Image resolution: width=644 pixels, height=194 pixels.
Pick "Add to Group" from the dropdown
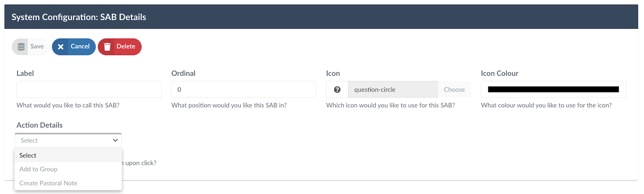(x=38, y=169)
